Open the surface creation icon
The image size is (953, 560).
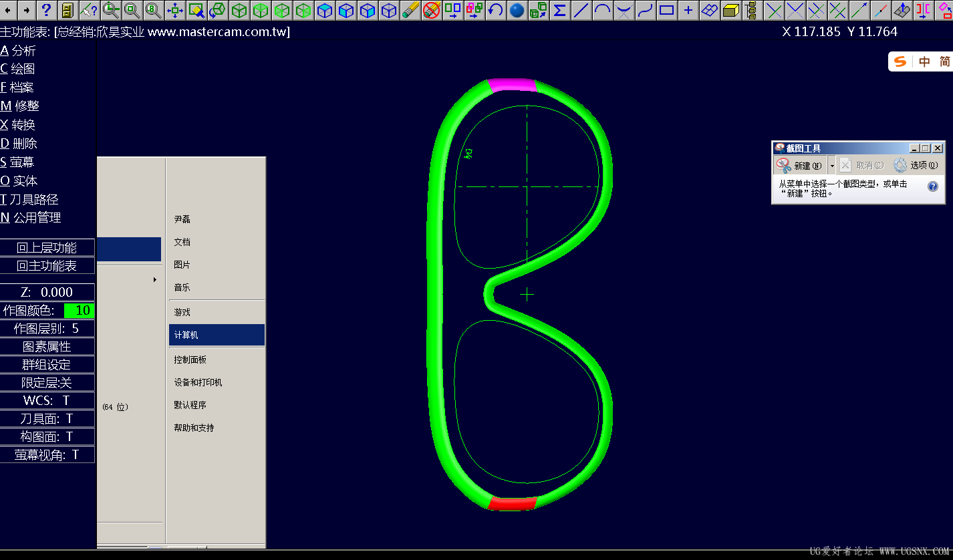coord(710,10)
